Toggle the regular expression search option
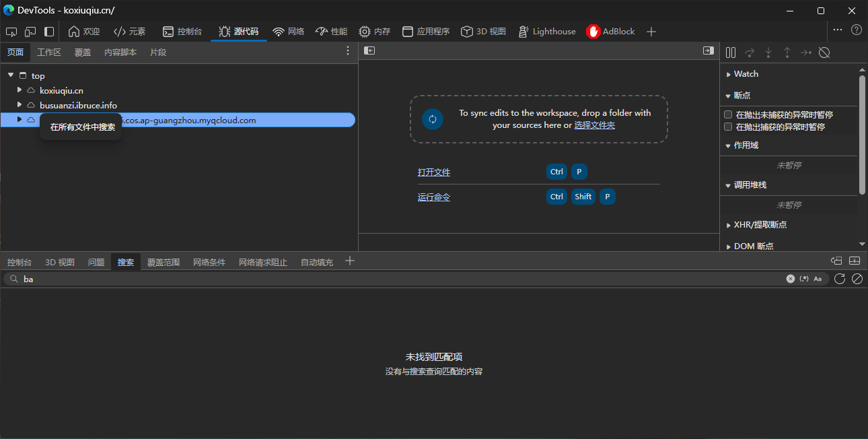The width and height of the screenshot is (868, 439). [804, 279]
